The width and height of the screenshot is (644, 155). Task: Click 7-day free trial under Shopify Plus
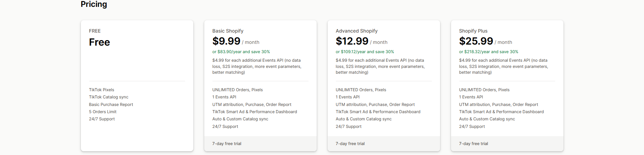point(473,144)
